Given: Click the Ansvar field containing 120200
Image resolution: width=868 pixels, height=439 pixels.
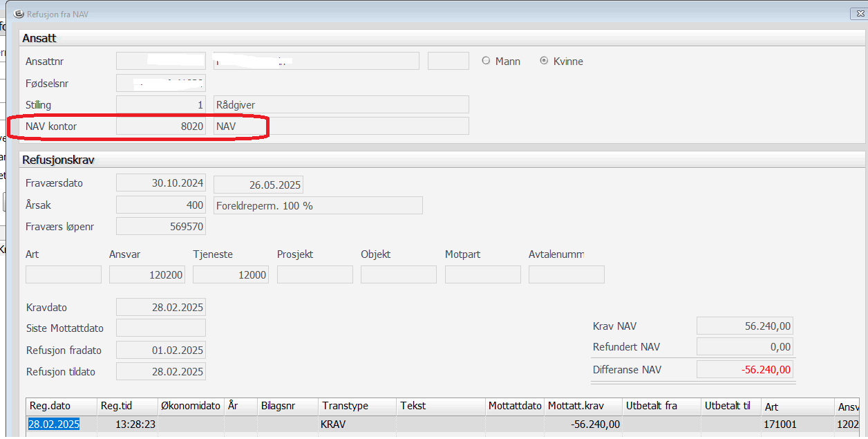Looking at the screenshot, I should 147,274.
